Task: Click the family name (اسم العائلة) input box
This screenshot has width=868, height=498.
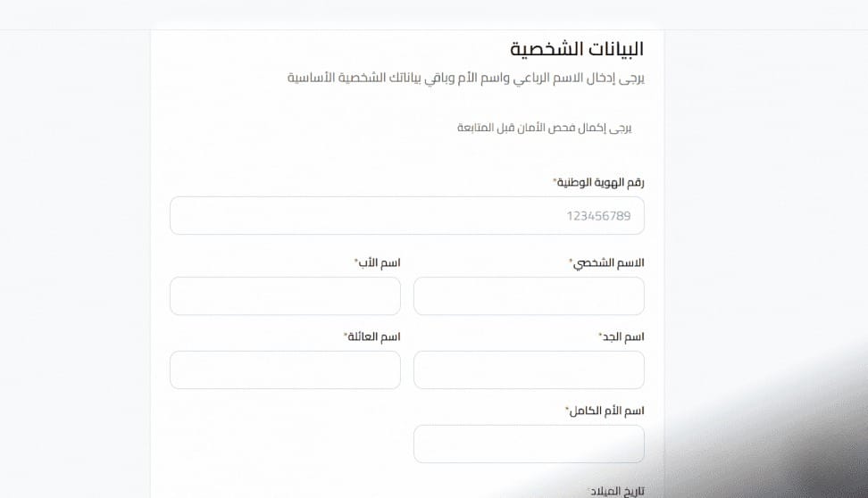Action: coord(285,370)
